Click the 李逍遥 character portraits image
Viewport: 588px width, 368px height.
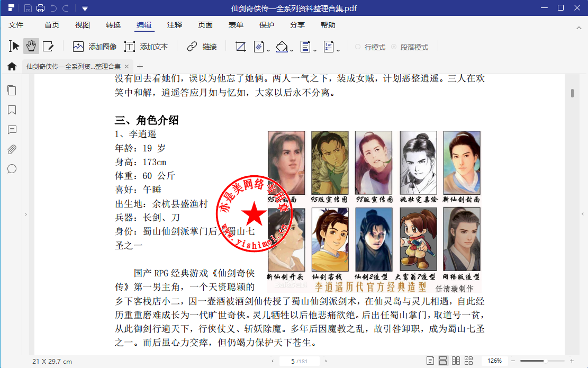(x=374, y=211)
